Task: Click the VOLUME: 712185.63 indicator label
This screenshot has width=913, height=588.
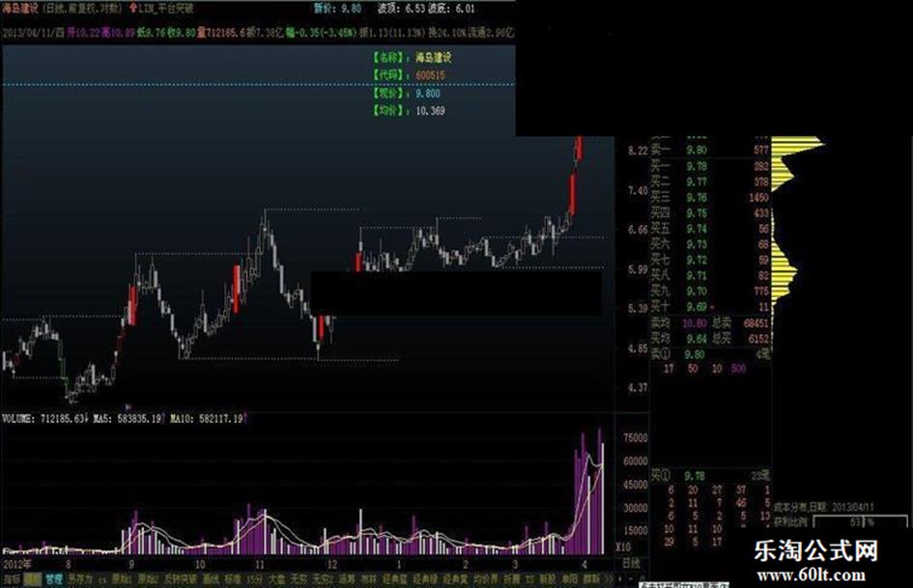Action: [44, 419]
